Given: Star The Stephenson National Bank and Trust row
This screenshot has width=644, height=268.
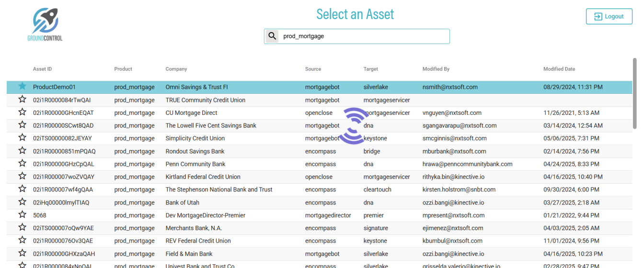Looking at the screenshot, I should (22, 189).
